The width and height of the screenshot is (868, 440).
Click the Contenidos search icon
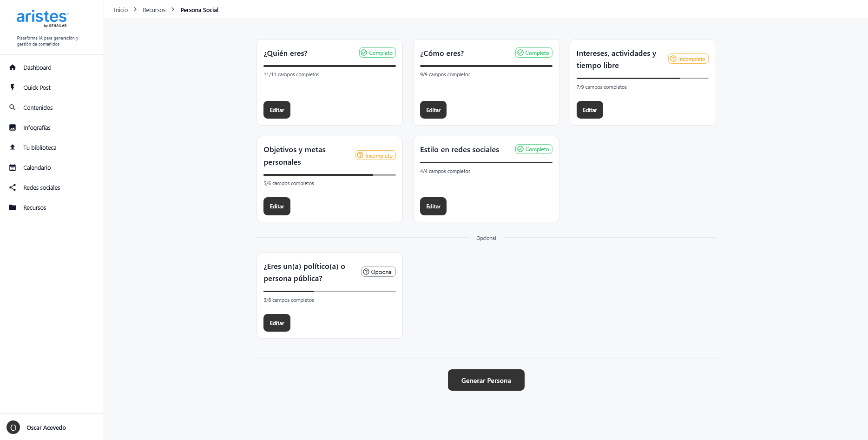pos(13,107)
